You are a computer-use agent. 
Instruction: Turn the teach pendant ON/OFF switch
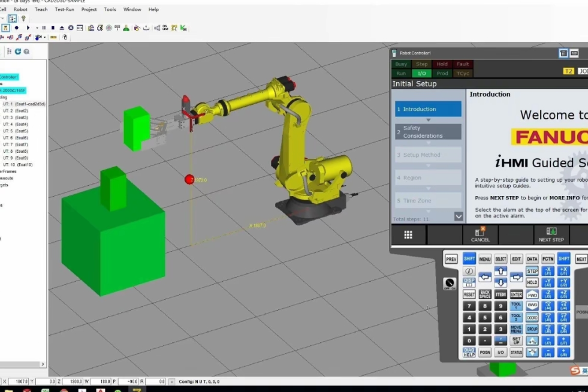pos(450,284)
